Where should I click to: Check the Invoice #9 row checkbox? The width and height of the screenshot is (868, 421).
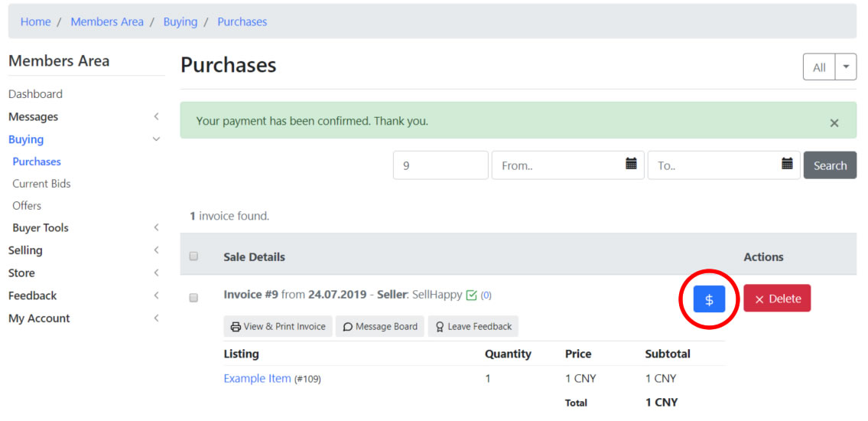[193, 298]
